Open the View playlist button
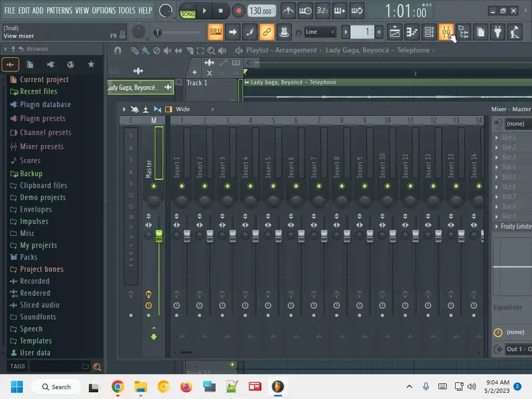 (395, 32)
